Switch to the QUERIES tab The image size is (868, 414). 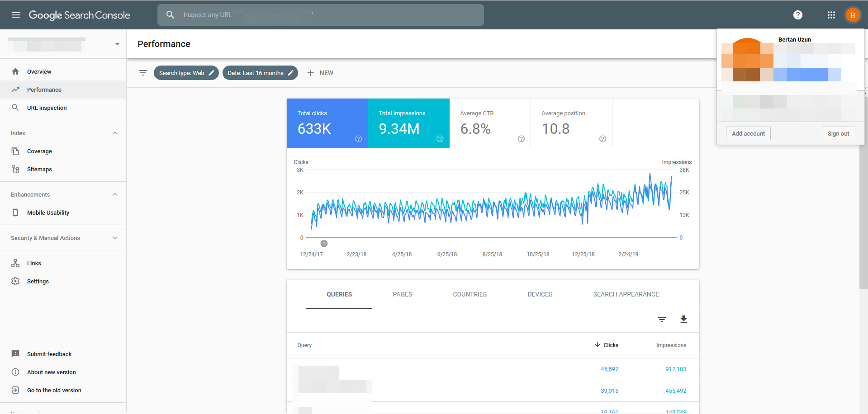[x=339, y=294]
